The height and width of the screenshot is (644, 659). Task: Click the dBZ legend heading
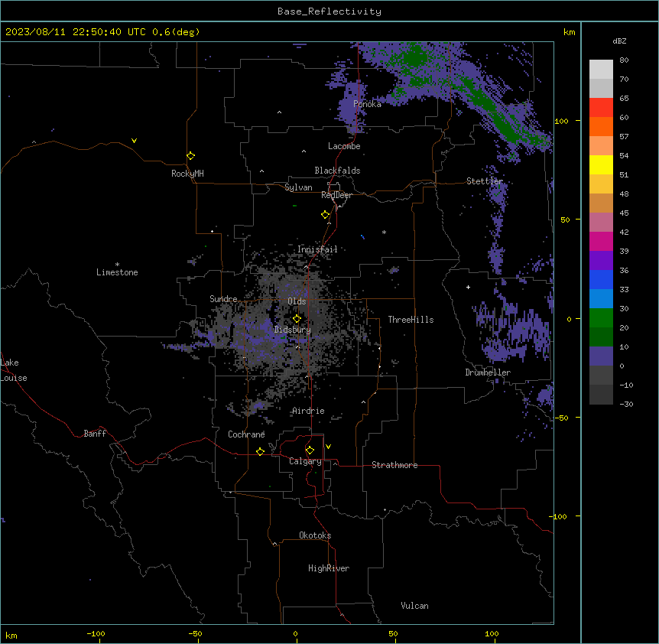click(619, 41)
